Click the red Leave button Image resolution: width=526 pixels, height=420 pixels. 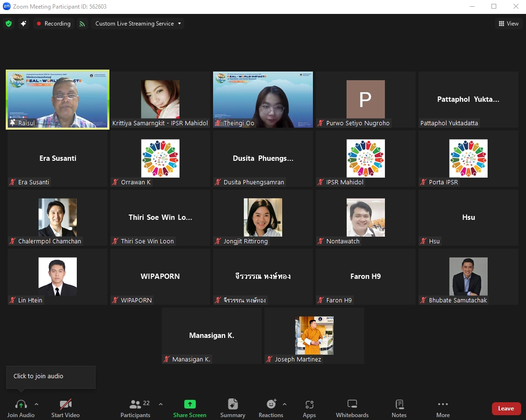pyautogui.click(x=506, y=408)
